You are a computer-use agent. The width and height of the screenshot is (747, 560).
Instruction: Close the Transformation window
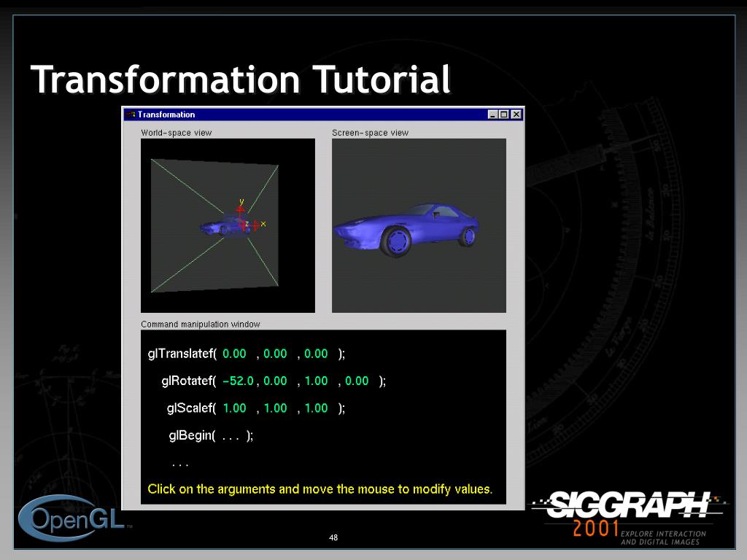(516, 114)
